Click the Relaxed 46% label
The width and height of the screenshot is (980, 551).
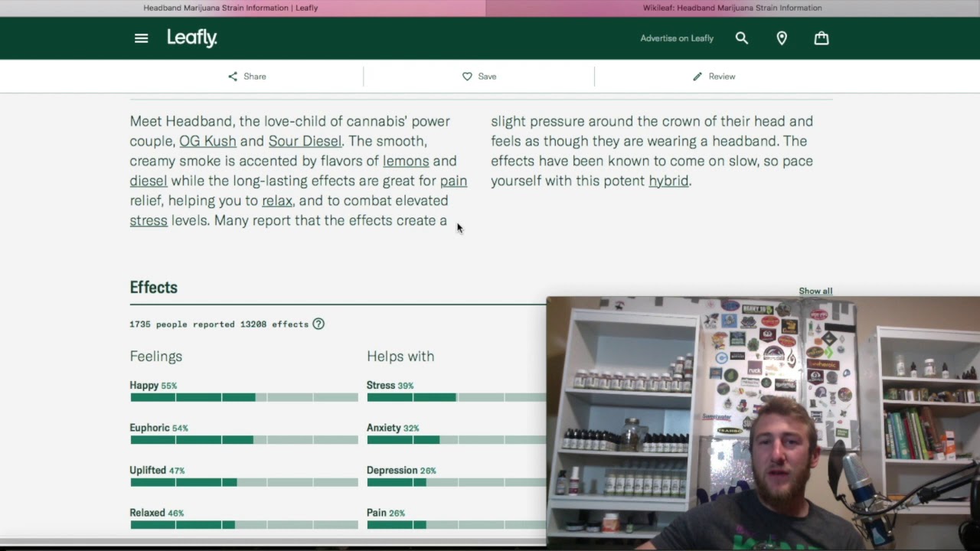(156, 513)
